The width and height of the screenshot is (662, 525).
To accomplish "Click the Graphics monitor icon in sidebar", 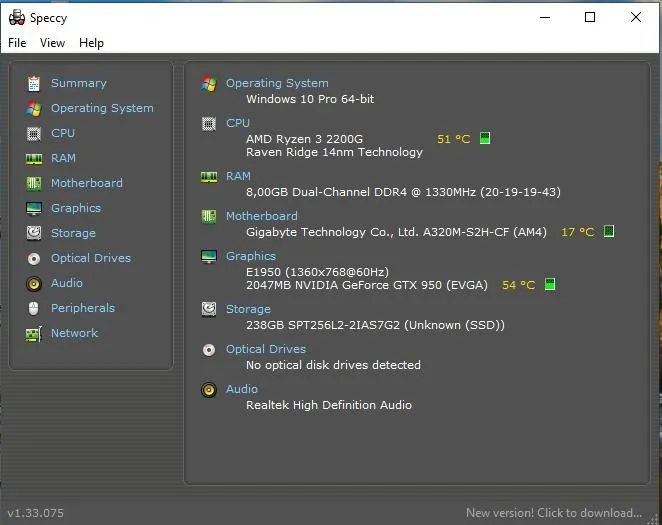I will coord(34,208).
